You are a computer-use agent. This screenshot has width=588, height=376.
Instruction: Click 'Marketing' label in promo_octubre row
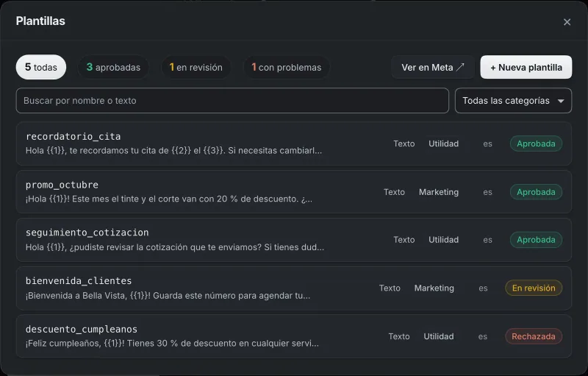(x=438, y=192)
